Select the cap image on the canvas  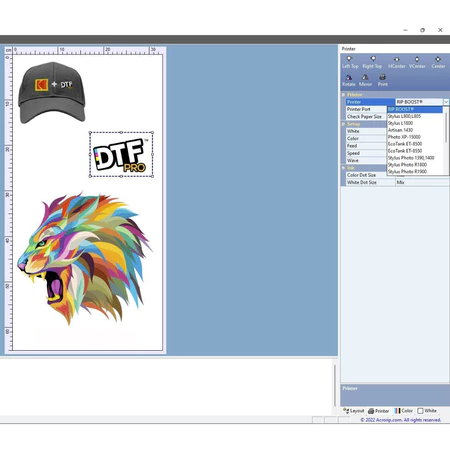click(52, 92)
